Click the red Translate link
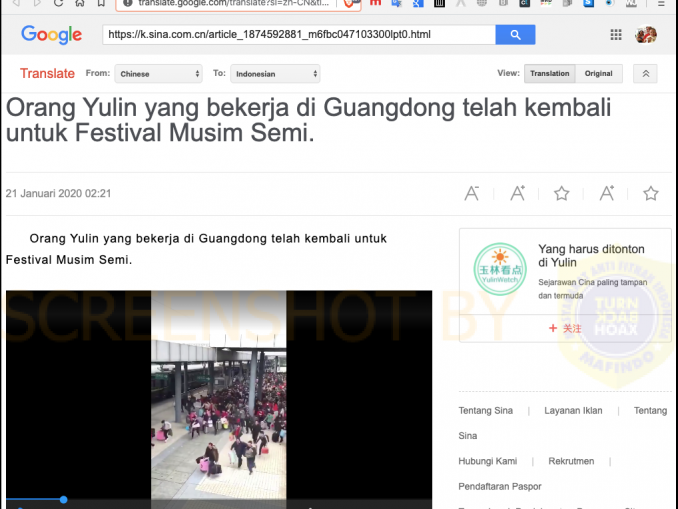 coord(47,74)
